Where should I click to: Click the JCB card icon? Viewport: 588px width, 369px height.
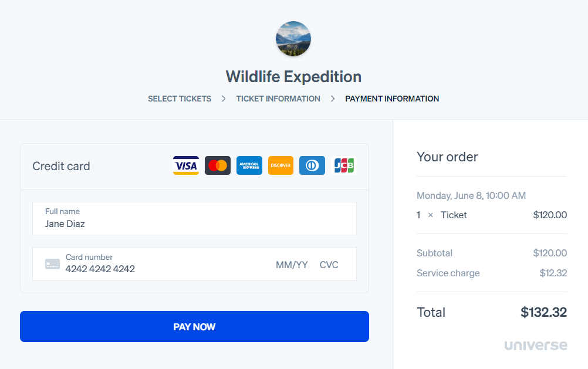344,165
